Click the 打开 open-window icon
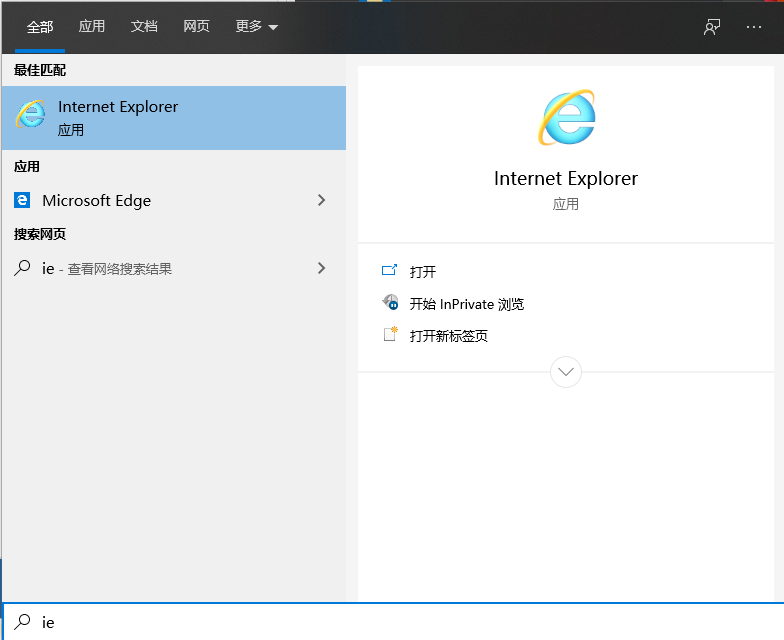The height and width of the screenshot is (640, 784). coord(390,271)
